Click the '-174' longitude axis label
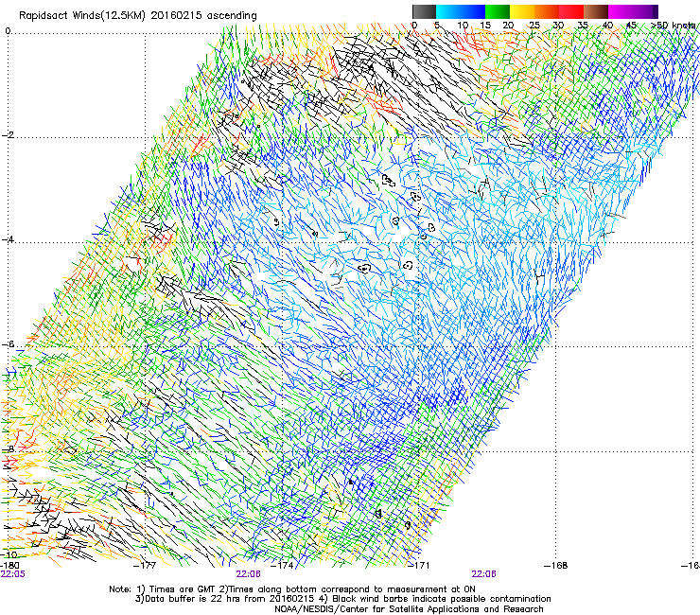This screenshot has width=700, height=615. tap(283, 566)
